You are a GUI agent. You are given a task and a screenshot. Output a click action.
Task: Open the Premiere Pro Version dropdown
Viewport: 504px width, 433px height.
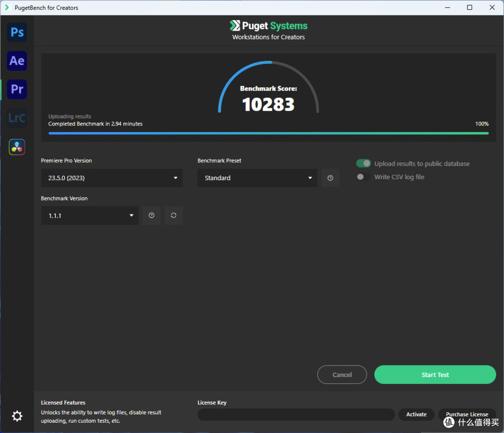[112, 178]
